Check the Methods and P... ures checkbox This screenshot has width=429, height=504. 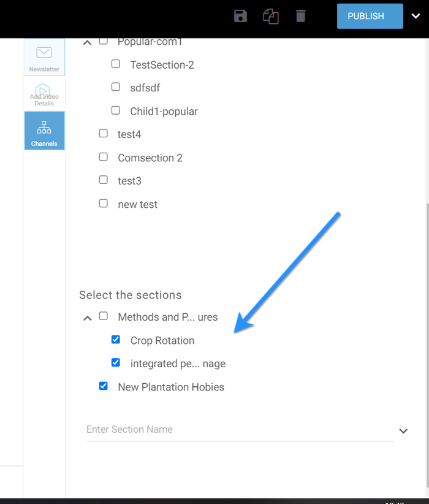click(x=104, y=316)
